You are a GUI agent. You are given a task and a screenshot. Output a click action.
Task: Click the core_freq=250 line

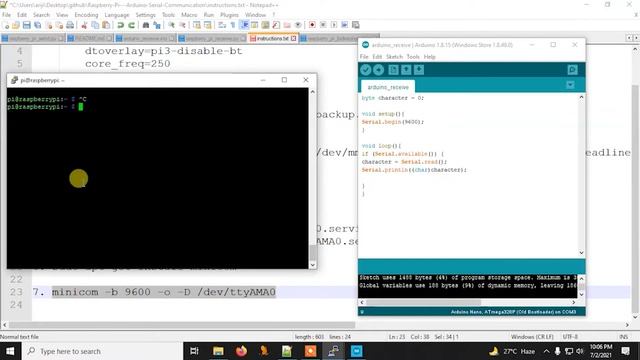coord(127,64)
